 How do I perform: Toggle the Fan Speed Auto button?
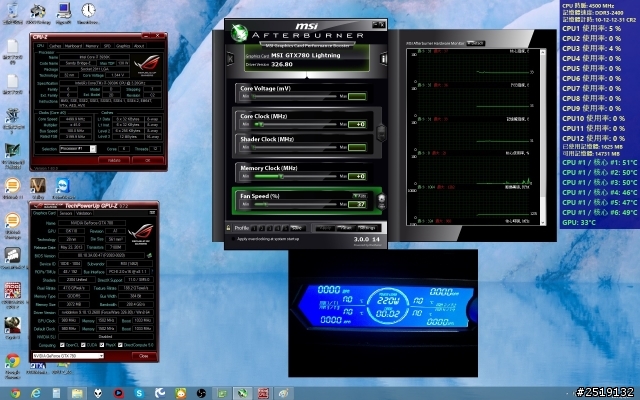tap(360, 196)
